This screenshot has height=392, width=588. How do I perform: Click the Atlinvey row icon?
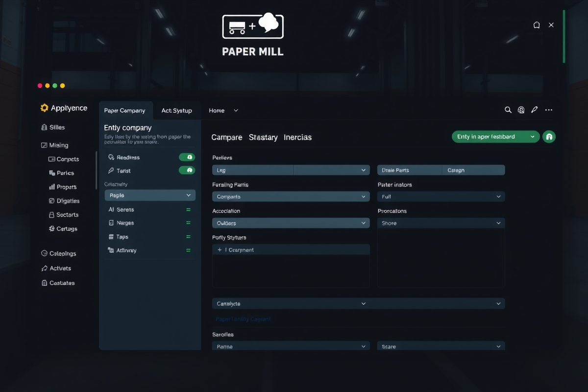[x=111, y=250]
